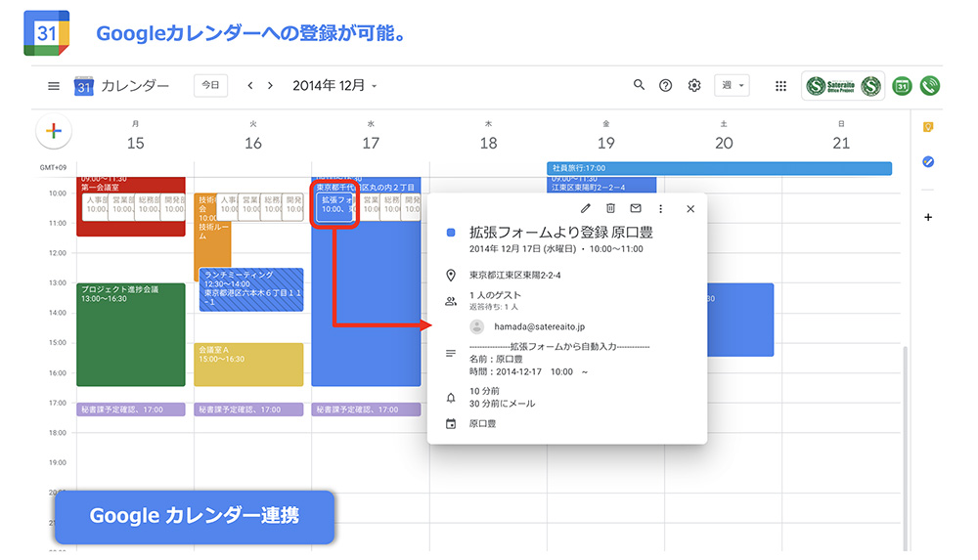Open the highlighted 拡張フォ 10:00 event chip
978x560 pixels.
[x=334, y=205]
